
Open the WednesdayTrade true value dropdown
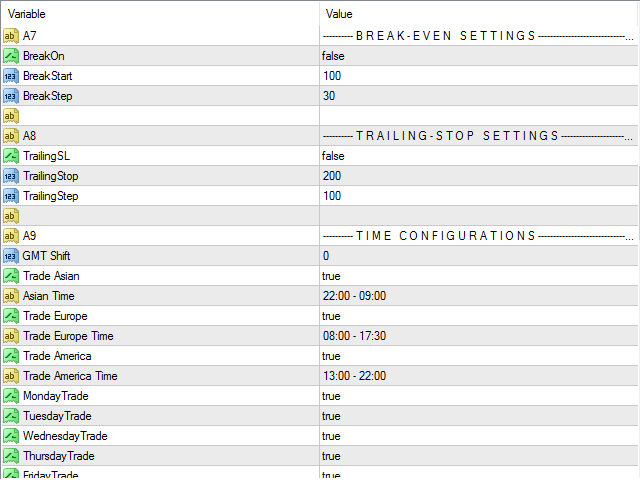[x=479, y=436]
